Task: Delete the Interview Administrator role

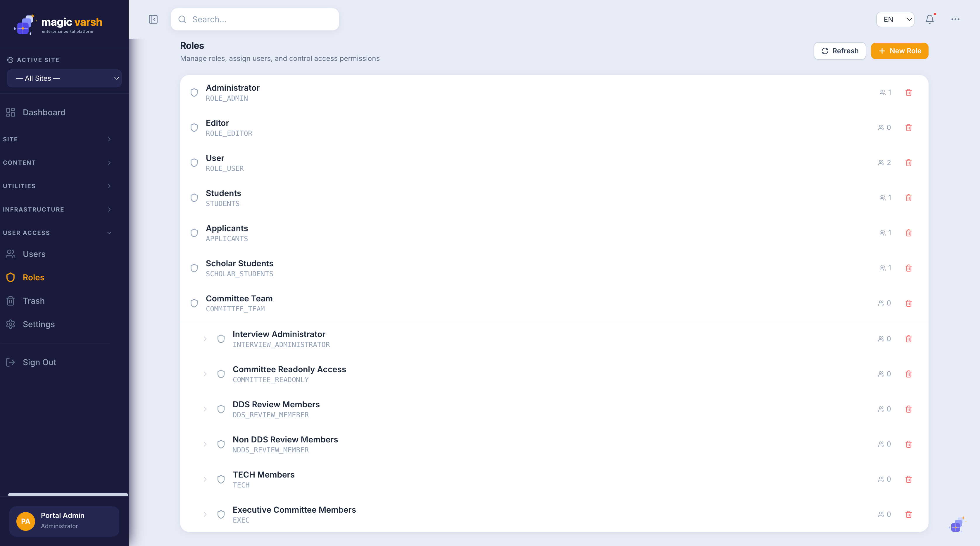Action: 908,339
